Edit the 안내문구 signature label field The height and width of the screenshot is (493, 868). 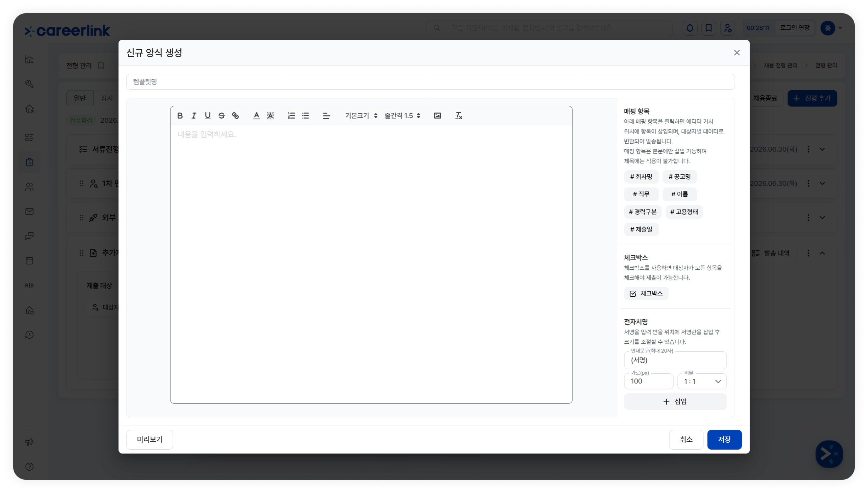pyautogui.click(x=675, y=360)
